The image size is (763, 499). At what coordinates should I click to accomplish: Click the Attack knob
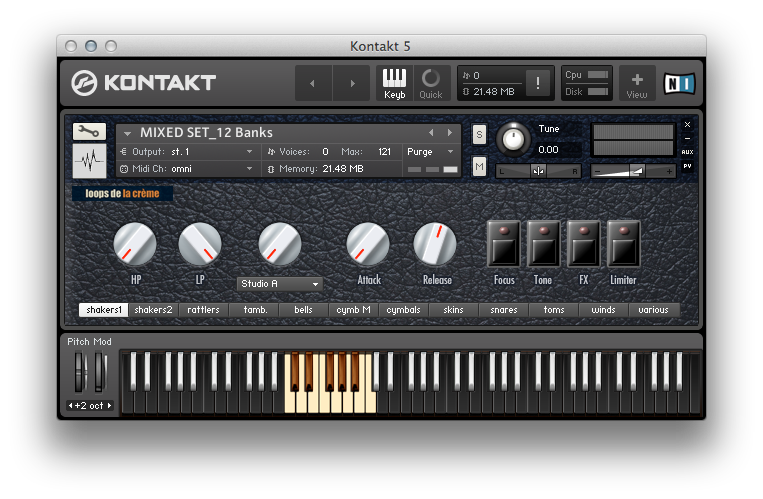(x=368, y=244)
